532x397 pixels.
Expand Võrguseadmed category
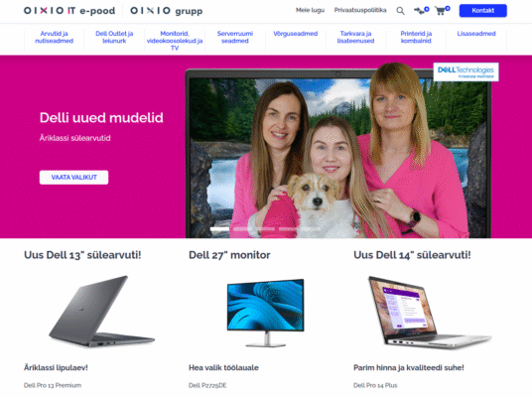click(x=296, y=34)
